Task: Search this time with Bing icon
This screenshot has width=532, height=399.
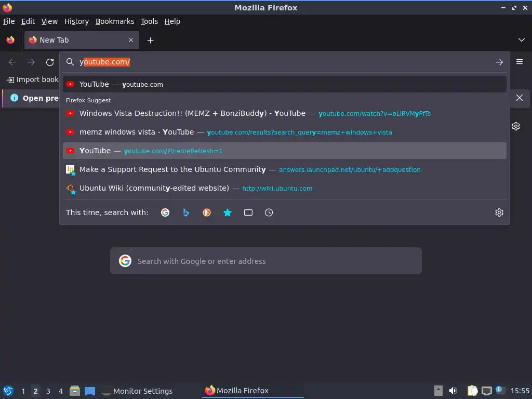Action: (x=186, y=212)
